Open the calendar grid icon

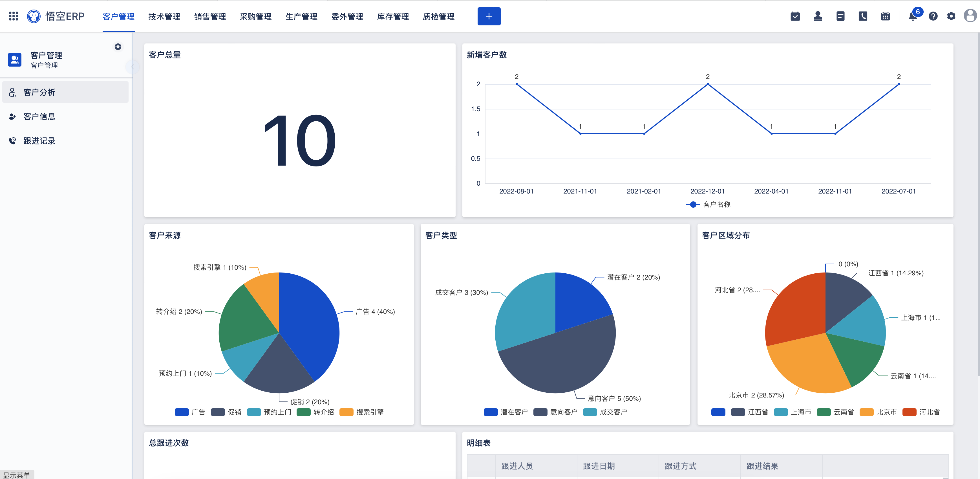(886, 16)
